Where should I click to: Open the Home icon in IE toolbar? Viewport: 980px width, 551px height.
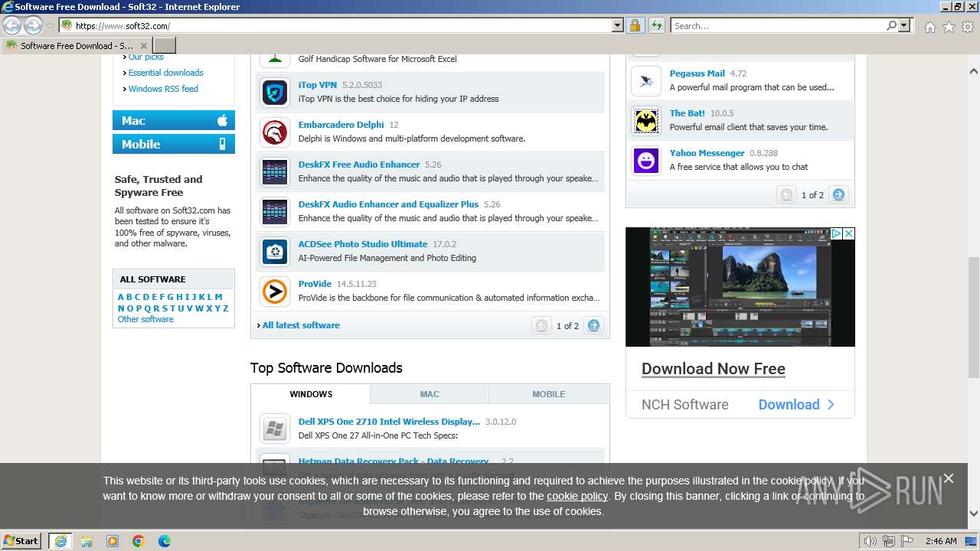coord(929,27)
